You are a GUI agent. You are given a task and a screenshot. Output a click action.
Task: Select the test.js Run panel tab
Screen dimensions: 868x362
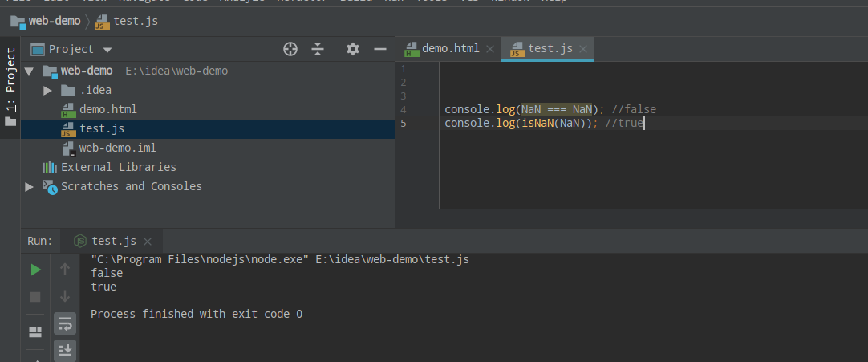[114, 242]
